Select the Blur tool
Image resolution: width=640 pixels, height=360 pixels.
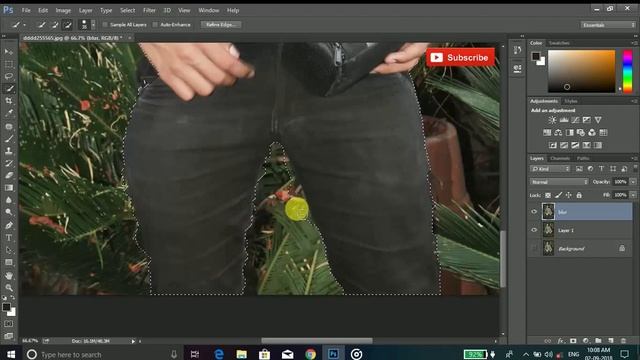click(x=9, y=200)
